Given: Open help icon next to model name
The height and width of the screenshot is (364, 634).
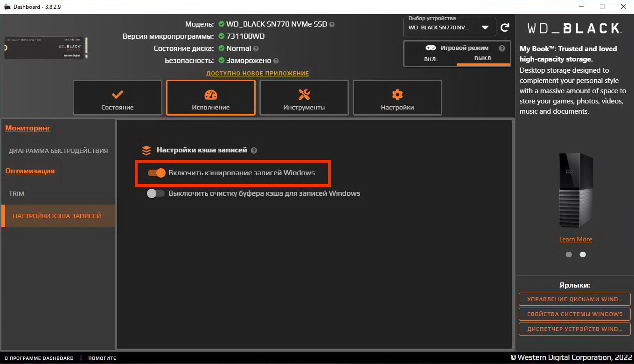Looking at the screenshot, I should click(332, 24).
